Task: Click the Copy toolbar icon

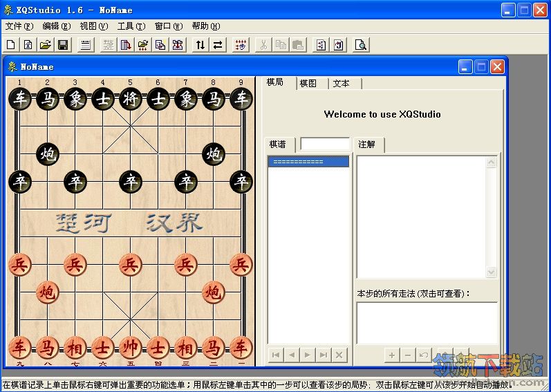Action: 281,45
